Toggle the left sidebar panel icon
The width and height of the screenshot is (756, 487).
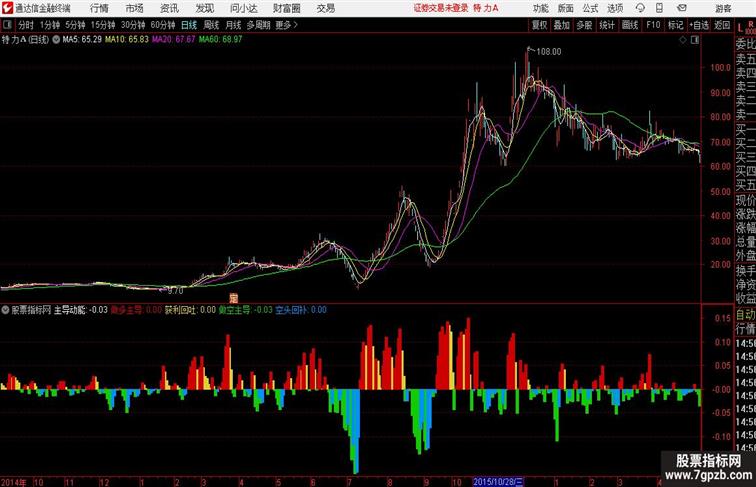[7, 25]
